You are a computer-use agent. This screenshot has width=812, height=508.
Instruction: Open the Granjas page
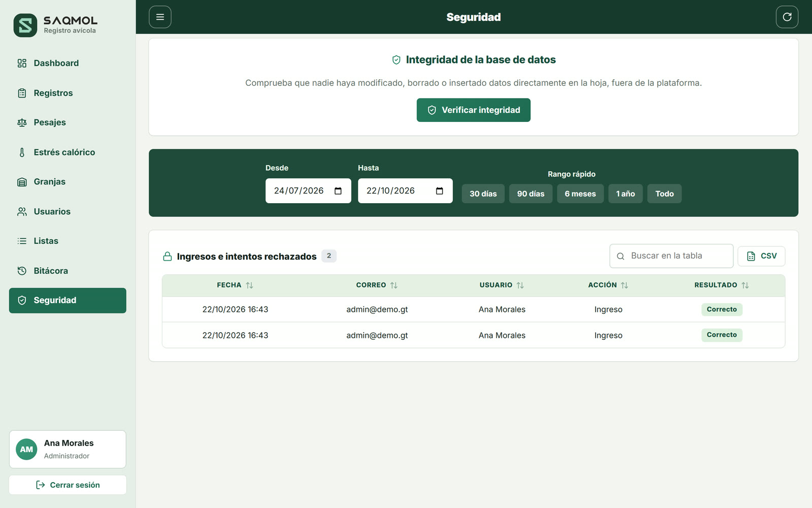coord(67,182)
